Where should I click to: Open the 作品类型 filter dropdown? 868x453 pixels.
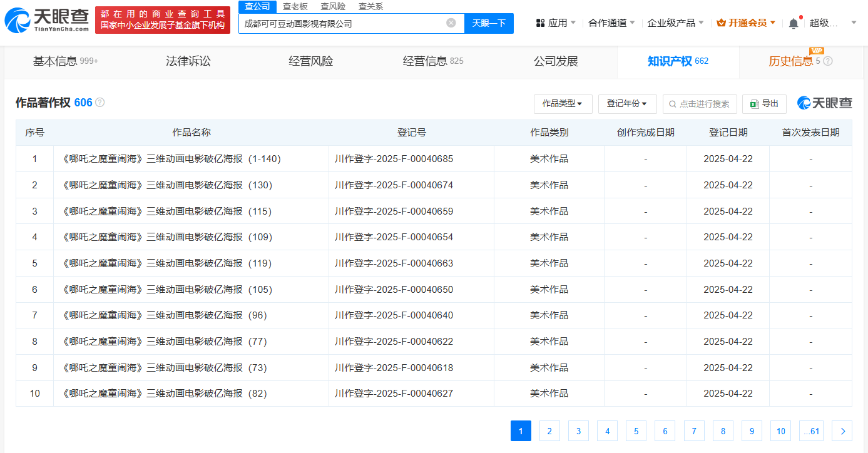(x=562, y=104)
